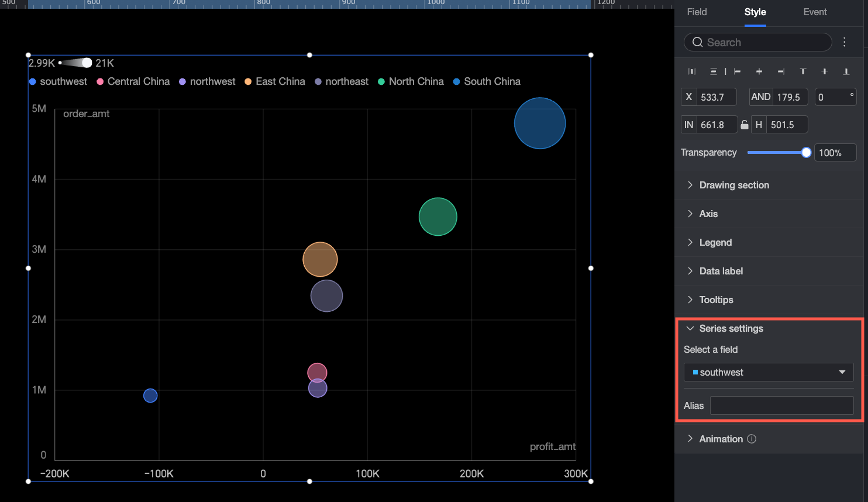The image size is (868, 502).
Task: Switch to the Event tab
Action: click(x=815, y=12)
